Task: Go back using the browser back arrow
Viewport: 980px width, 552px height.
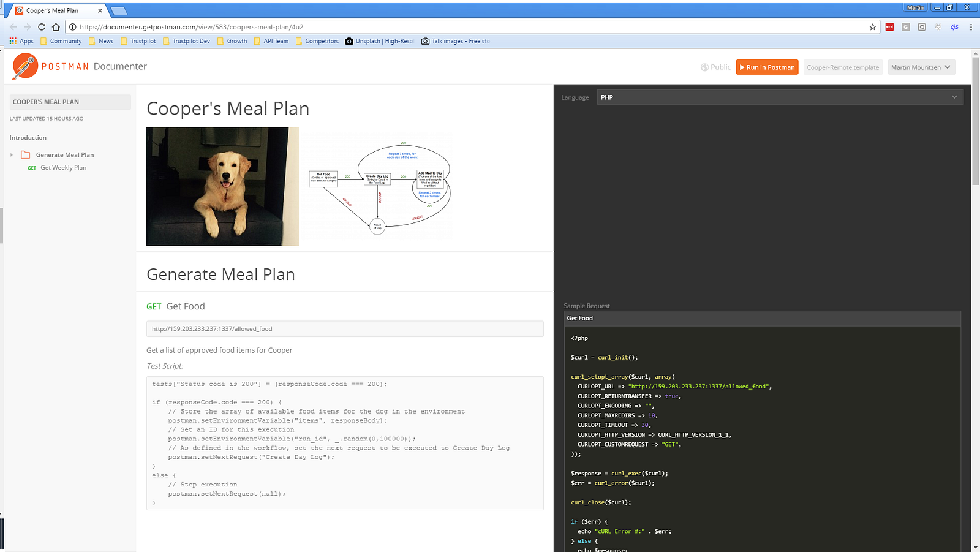Action: click(13, 27)
